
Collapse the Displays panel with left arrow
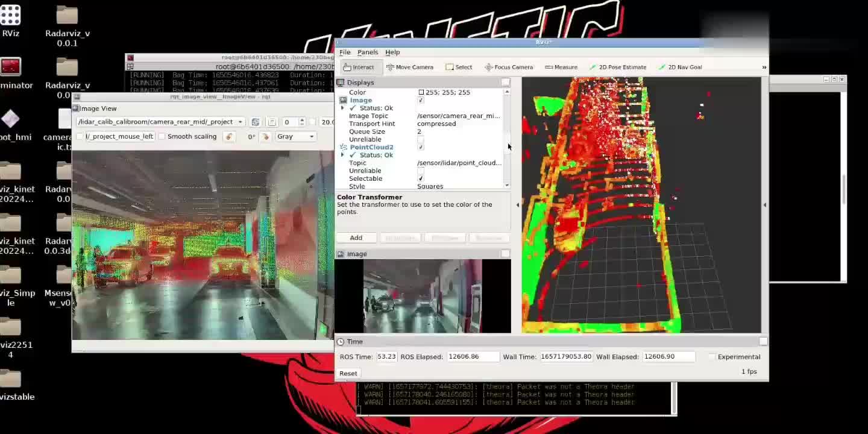517,205
